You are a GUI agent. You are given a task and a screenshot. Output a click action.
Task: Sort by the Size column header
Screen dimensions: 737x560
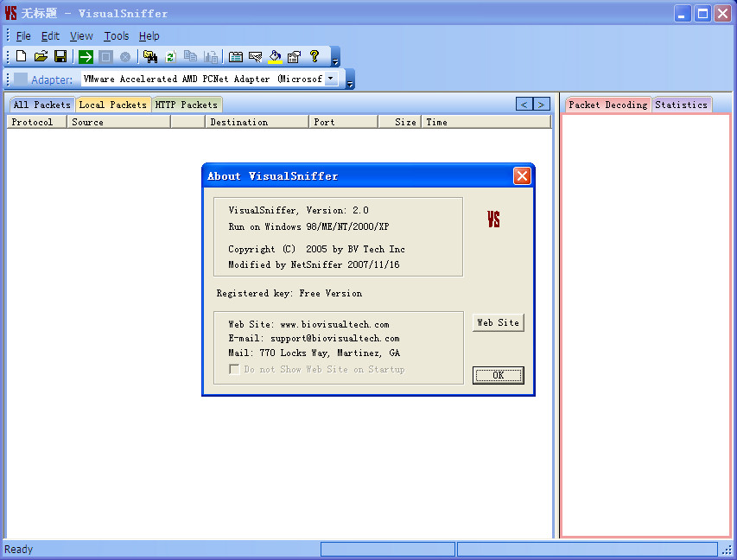pos(400,122)
